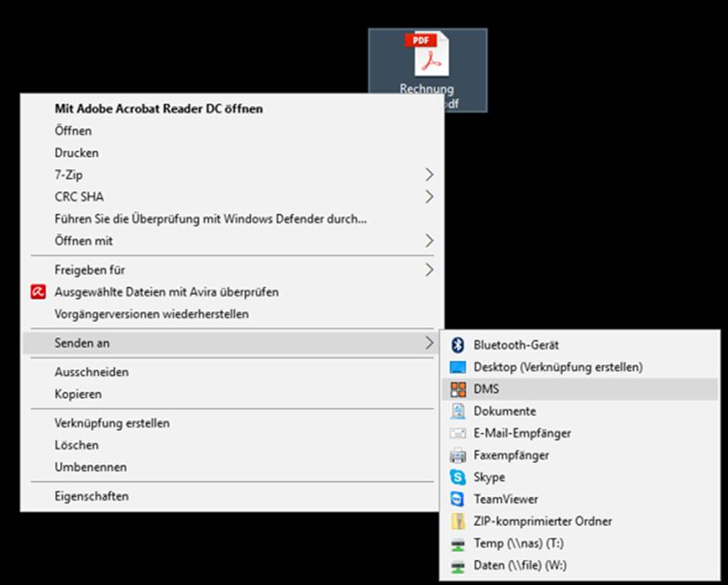Expand the Öffnen mit submenu arrow
The image size is (728, 585).
(x=429, y=240)
